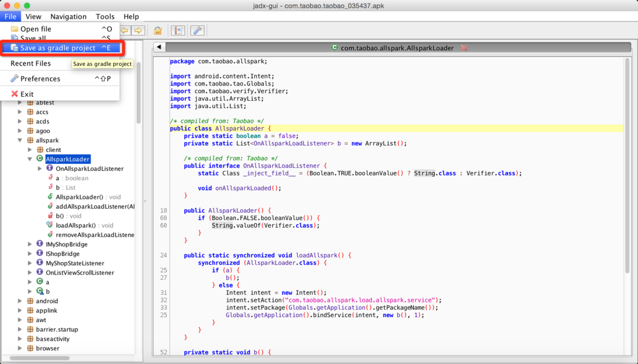Click the code editor vertical scrollbar

pos(627,165)
